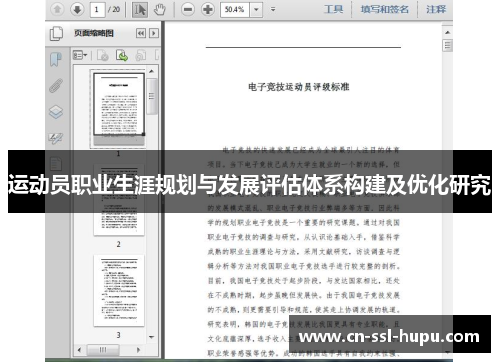Click the vertical thumb of thumbnail scrollbar

click(x=151, y=96)
